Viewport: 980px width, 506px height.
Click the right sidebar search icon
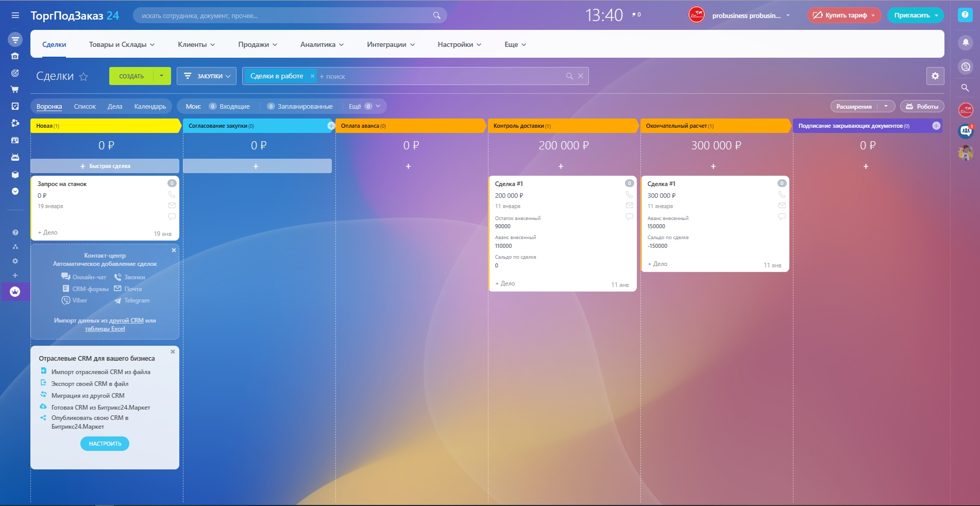pos(966,88)
